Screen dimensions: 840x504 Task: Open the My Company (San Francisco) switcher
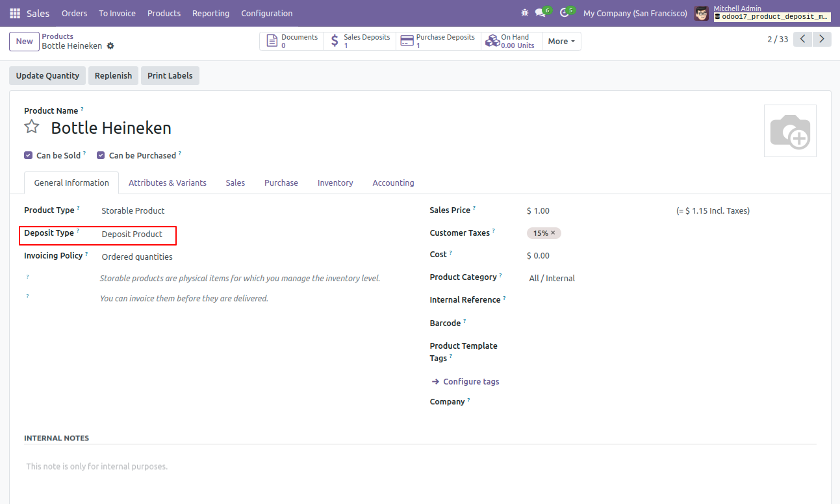[x=635, y=13]
